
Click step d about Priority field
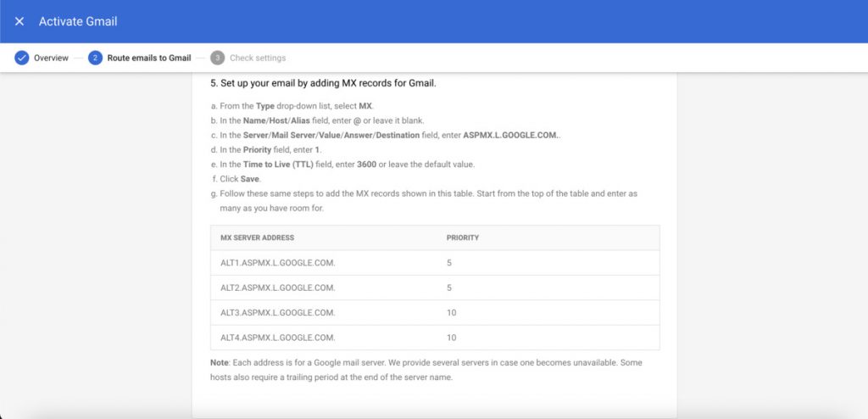click(266, 149)
